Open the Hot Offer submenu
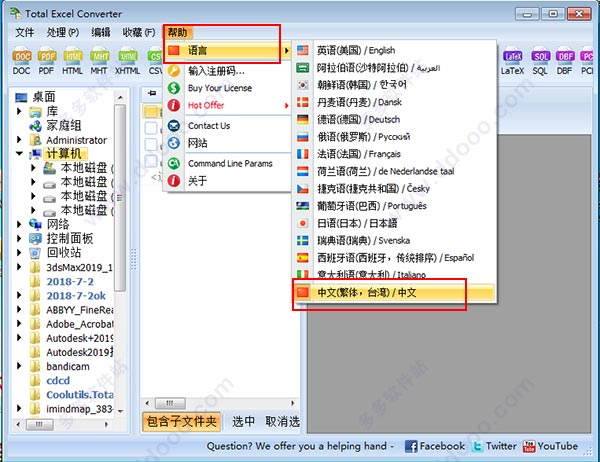Image resolution: width=600 pixels, height=462 pixels. point(227,105)
